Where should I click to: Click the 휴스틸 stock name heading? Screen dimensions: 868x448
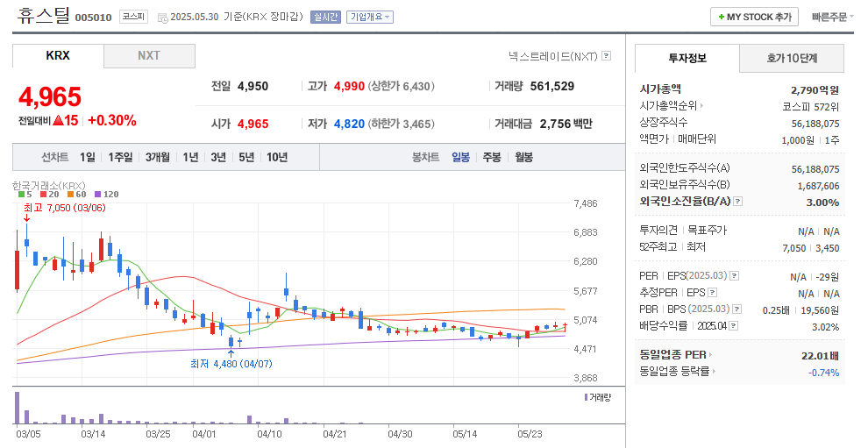(x=43, y=16)
